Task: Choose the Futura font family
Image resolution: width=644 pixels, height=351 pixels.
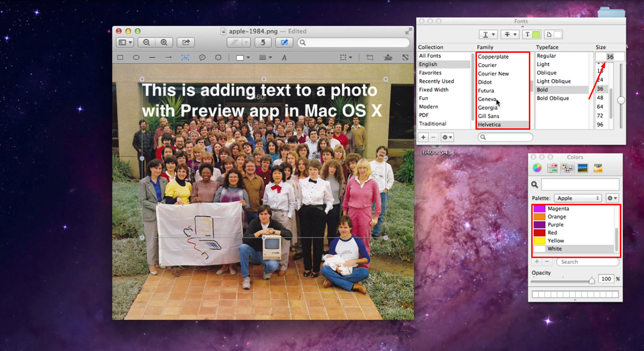Action: click(x=486, y=91)
